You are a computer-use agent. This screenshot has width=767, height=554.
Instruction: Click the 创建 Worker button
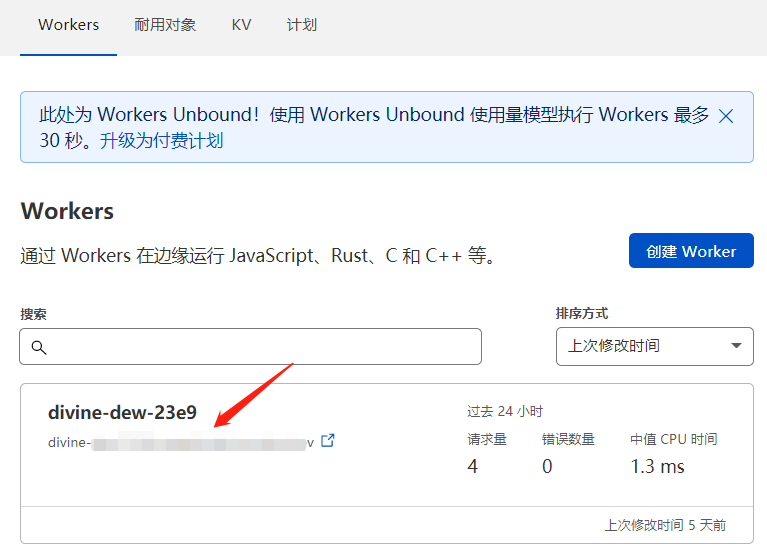pyautogui.click(x=691, y=250)
